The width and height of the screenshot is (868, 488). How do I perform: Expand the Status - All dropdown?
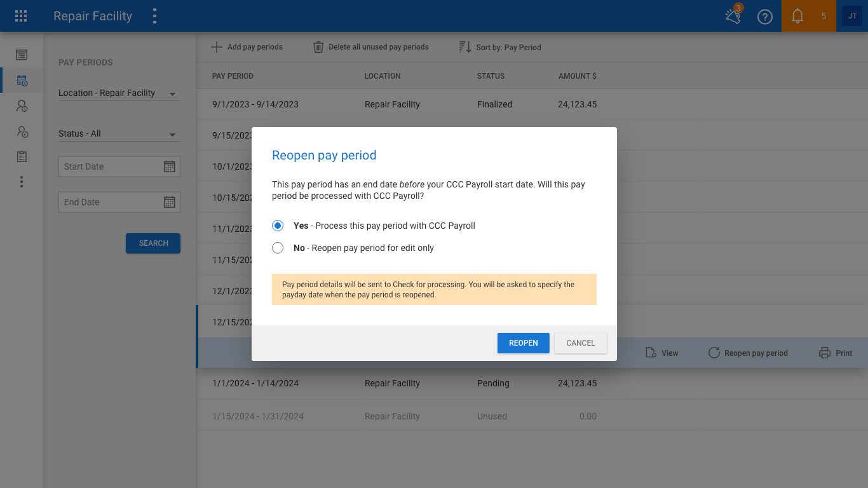tap(119, 134)
